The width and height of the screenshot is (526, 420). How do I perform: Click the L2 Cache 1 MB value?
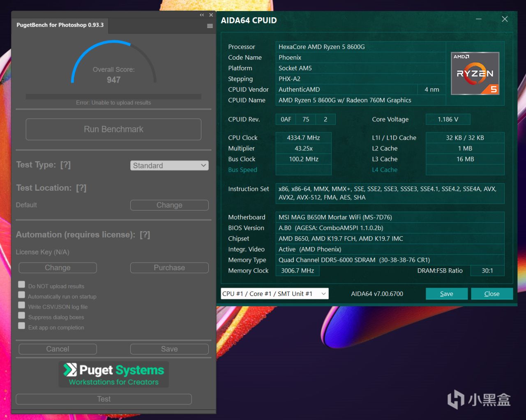[465, 148]
